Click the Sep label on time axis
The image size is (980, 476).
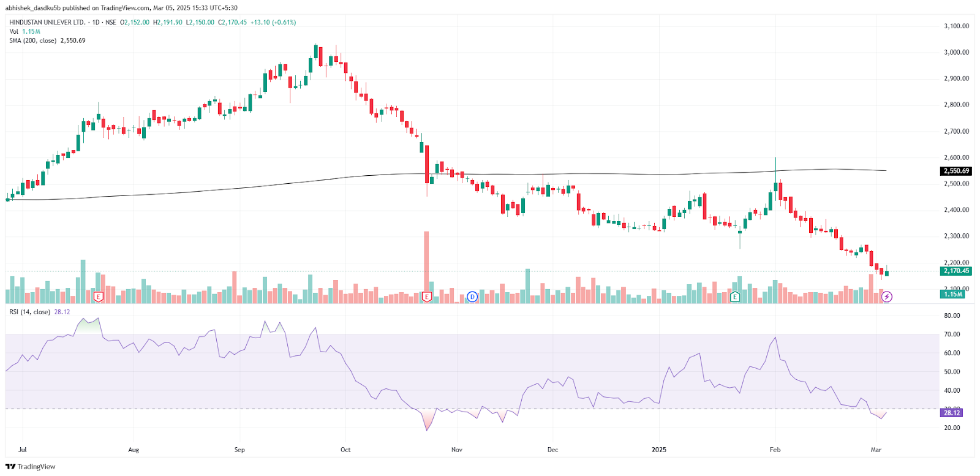[239, 450]
